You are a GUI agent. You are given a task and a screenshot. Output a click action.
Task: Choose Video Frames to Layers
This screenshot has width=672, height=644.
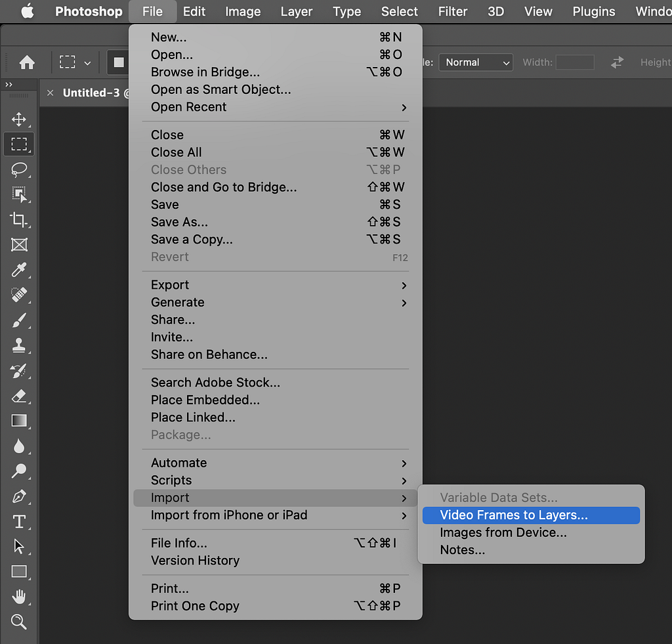tap(531, 515)
